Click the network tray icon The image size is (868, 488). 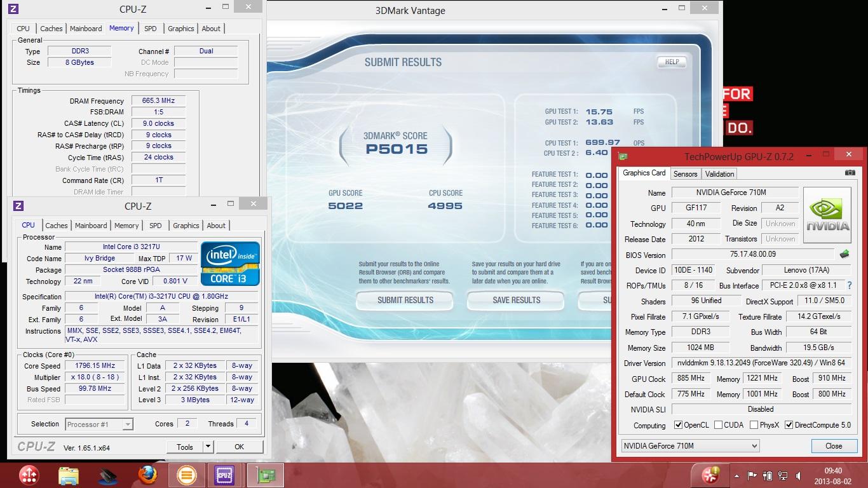point(783,475)
